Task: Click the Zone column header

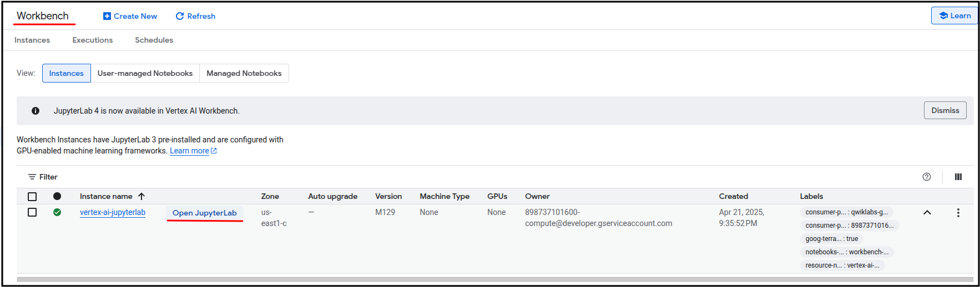Action: point(270,196)
